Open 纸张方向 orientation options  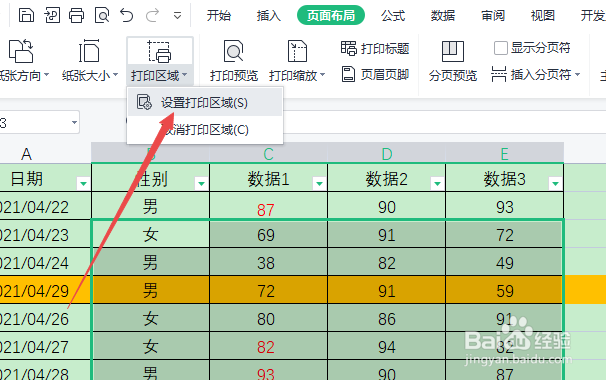click(x=24, y=61)
